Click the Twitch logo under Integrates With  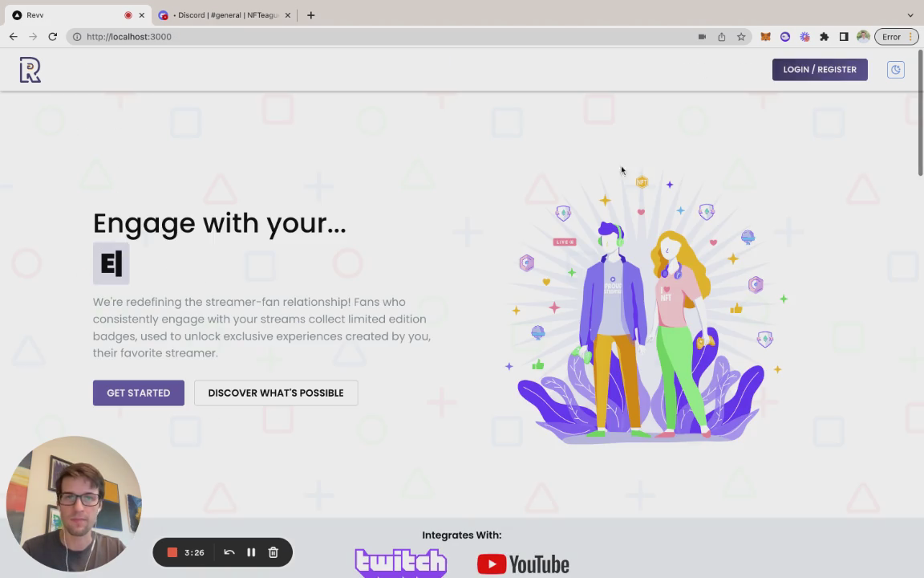coord(401,564)
